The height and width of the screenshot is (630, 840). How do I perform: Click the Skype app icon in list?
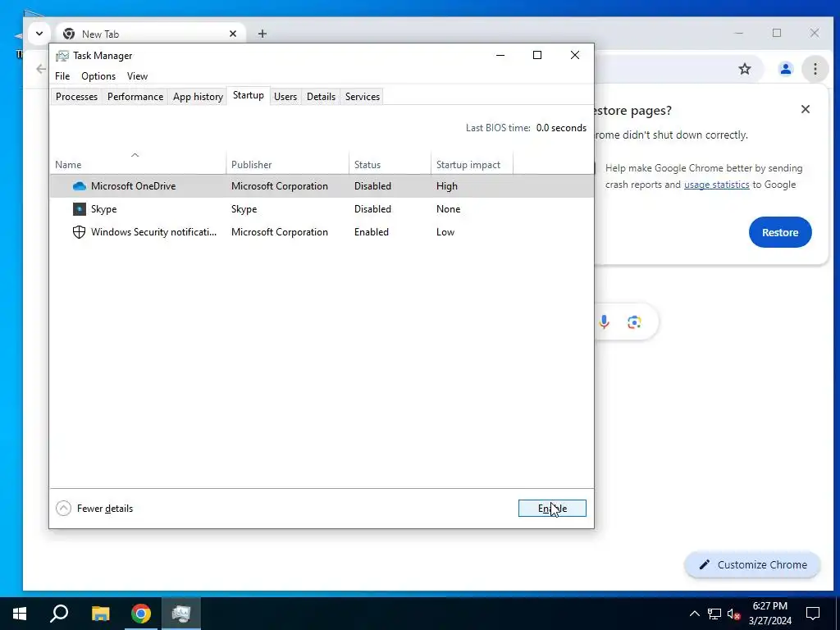coord(80,209)
